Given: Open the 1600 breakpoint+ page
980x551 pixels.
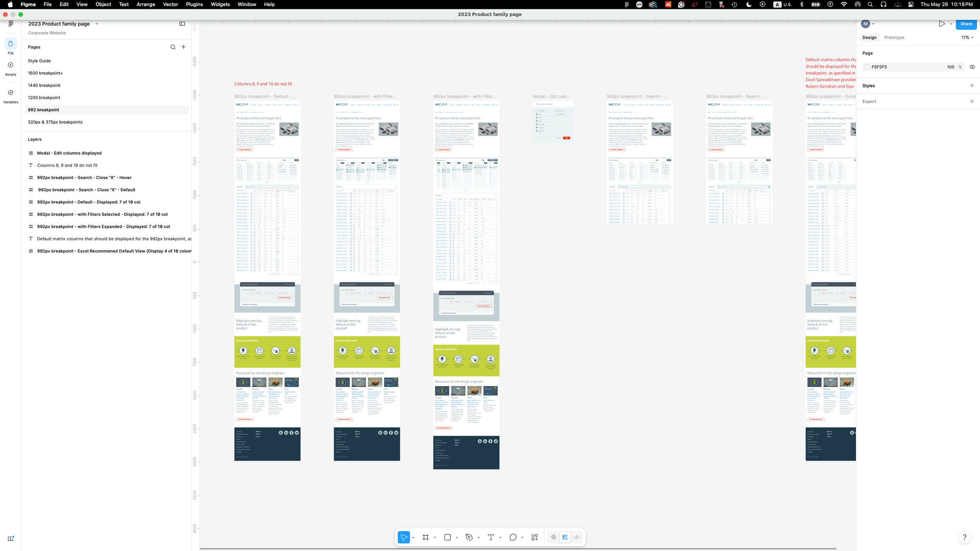Looking at the screenshot, I should coord(106,73).
